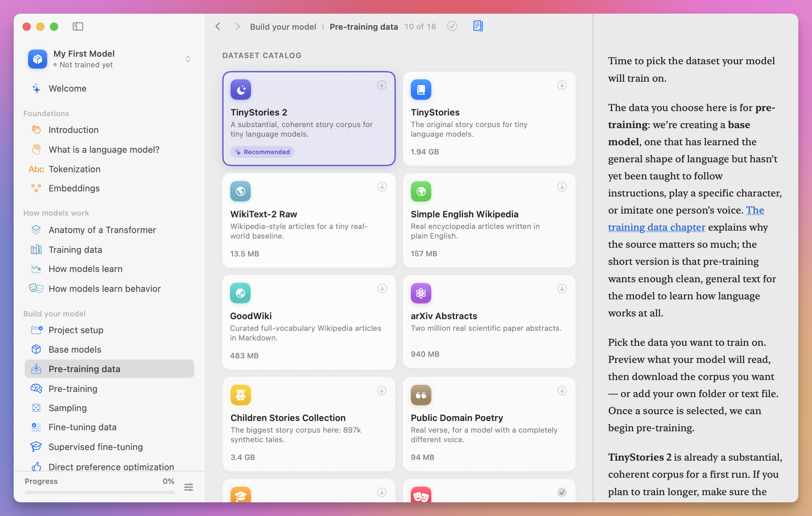Click the 940 MB size label

[425, 354]
